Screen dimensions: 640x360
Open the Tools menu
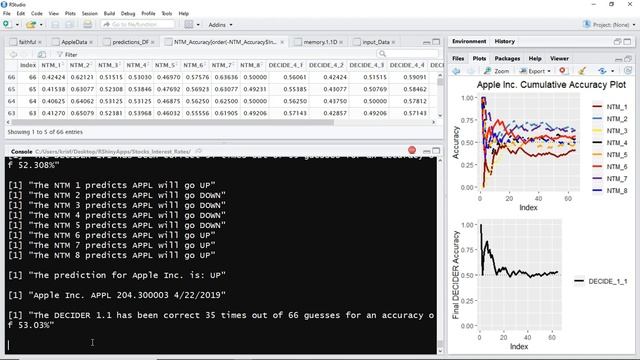167,13
